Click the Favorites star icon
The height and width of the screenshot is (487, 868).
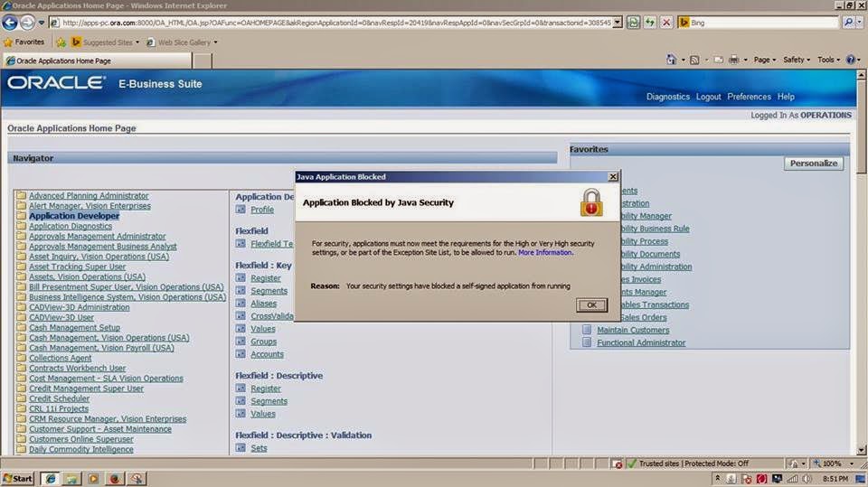coord(8,42)
